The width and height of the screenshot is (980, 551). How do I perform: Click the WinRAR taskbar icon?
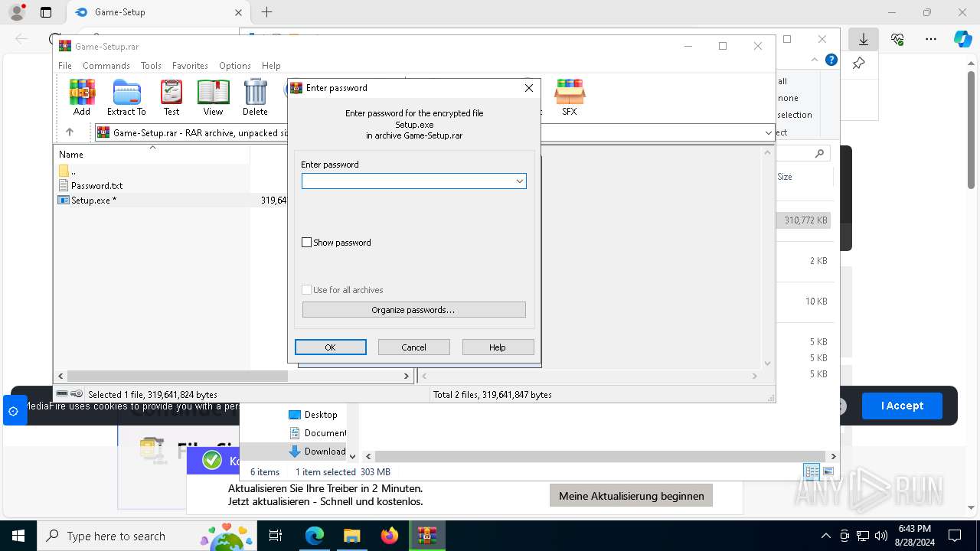tap(426, 536)
